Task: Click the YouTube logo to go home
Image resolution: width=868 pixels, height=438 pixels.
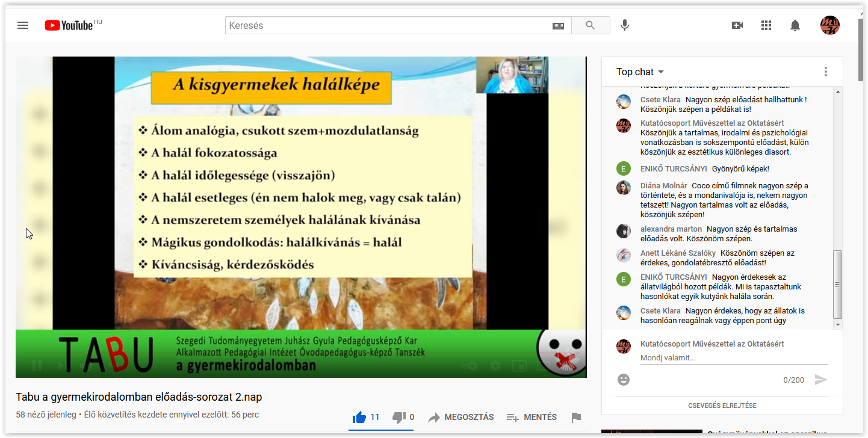Action: (x=69, y=25)
